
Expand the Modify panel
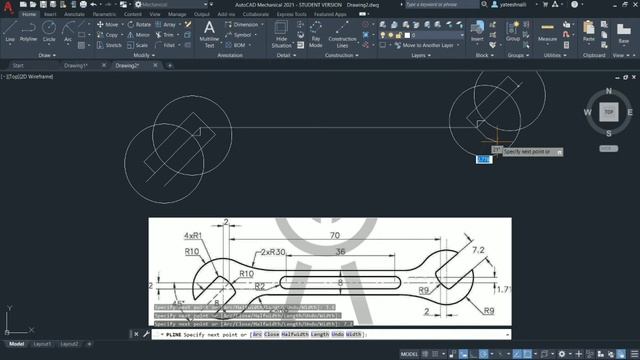pos(144,55)
